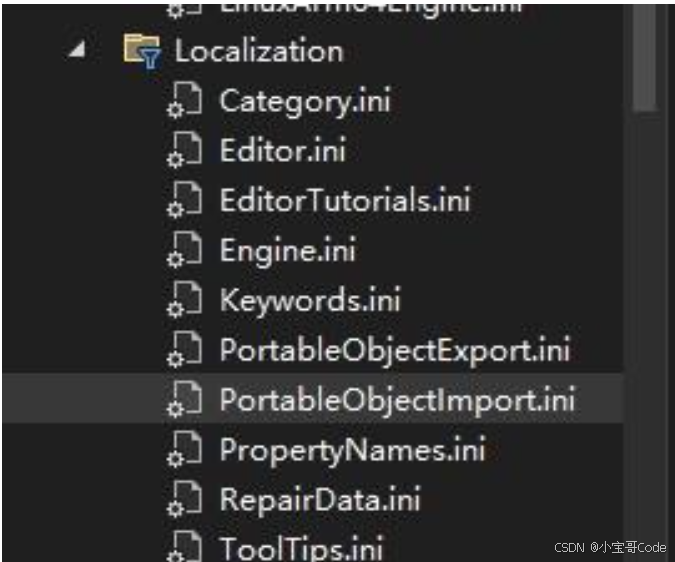Image resolution: width=675 pixels, height=562 pixels.
Task: Click the Engine.ini file icon
Action: (x=184, y=249)
